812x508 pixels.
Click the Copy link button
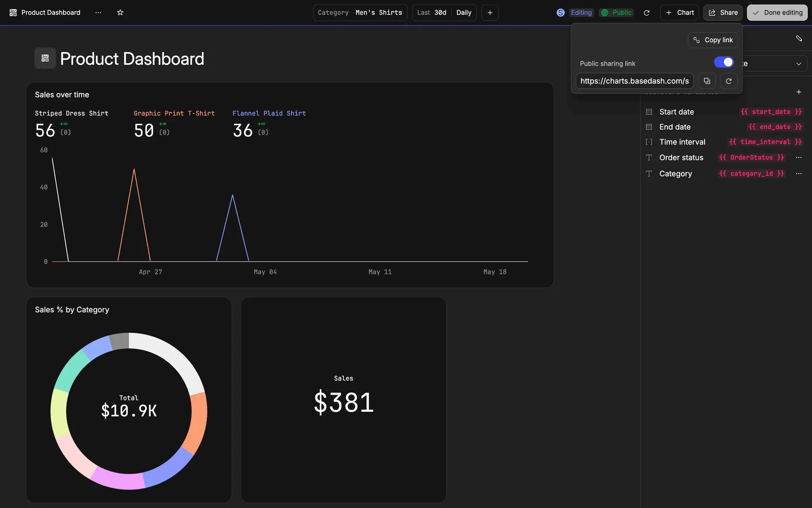point(713,40)
